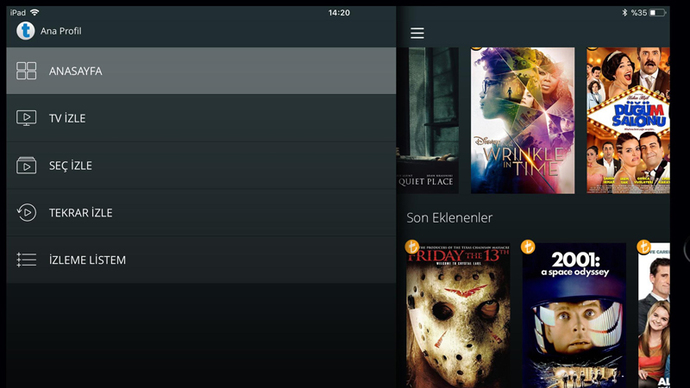This screenshot has height=388, width=690.
Task: Open TV İZLE menu item
Action: tap(201, 118)
